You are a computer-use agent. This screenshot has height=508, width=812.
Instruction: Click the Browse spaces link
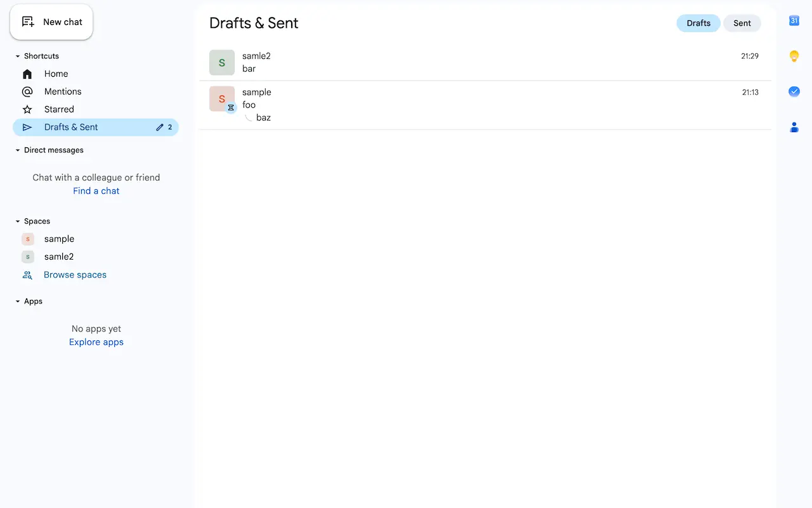[x=75, y=275]
